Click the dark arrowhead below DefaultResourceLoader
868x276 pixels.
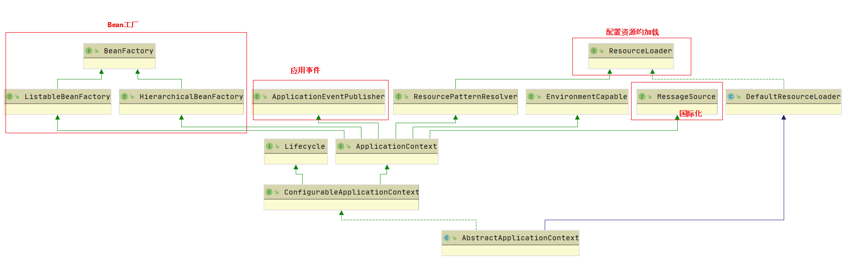click(784, 118)
